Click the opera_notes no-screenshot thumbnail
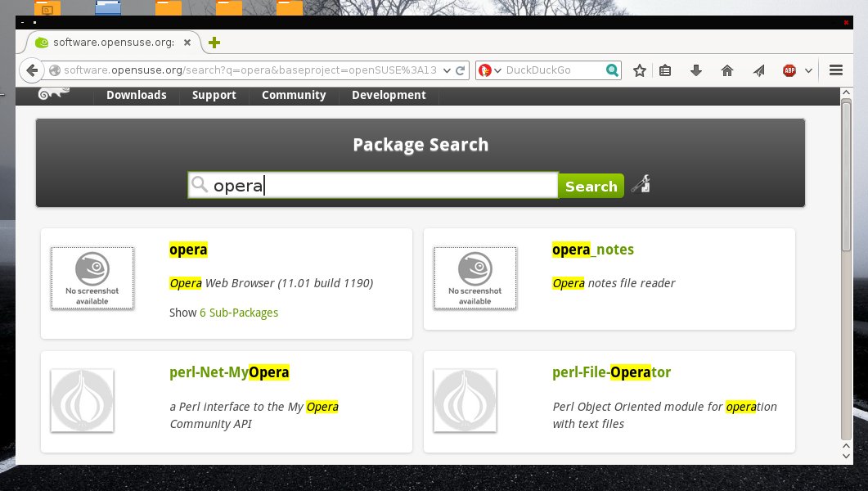The height and width of the screenshot is (491, 868). point(475,278)
